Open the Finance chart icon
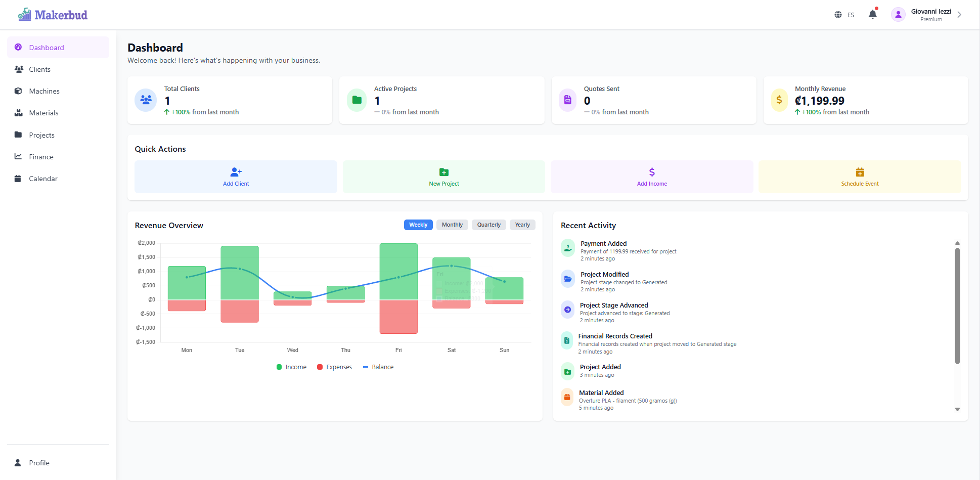 coord(19,156)
